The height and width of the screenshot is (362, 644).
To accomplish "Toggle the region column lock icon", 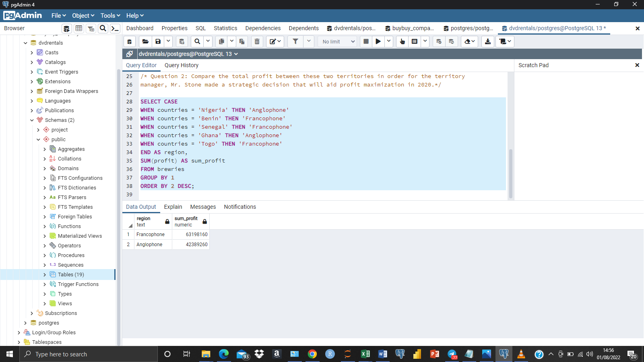I will point(167,221).
